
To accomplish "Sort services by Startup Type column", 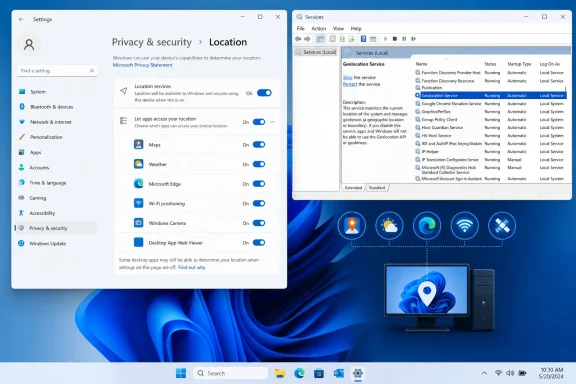I will (519, 64).
